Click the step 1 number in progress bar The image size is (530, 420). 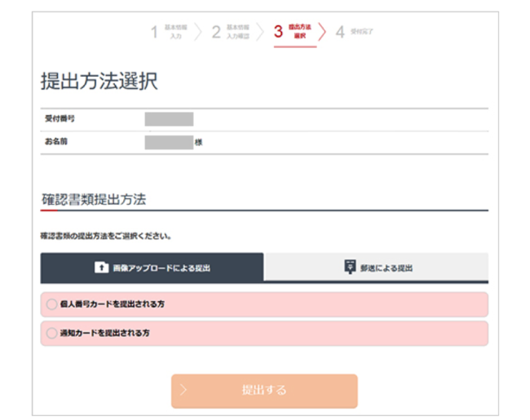[153, 33]
